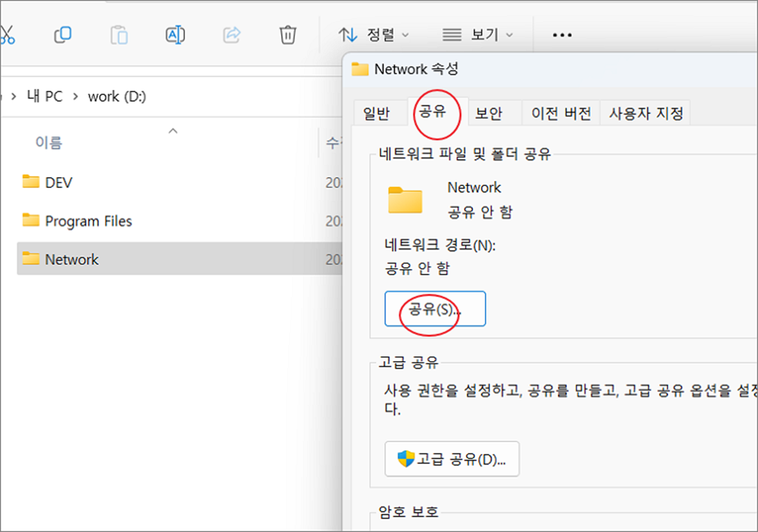The width and height of the screenshot is (758, 532).
Task: Click 내 PC in the address breadcrumb
Action: pos(45,96)
